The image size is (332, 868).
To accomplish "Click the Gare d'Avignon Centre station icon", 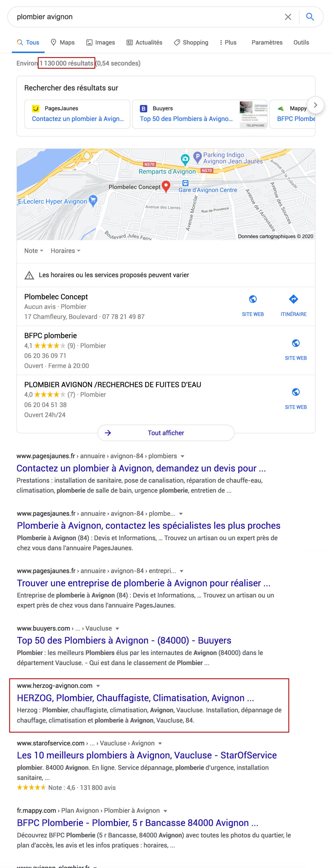I will tap(185, 183).
